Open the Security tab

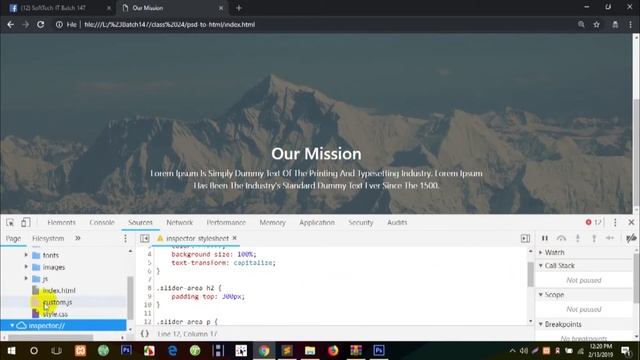pyautogui.click(x=361, y=222)
